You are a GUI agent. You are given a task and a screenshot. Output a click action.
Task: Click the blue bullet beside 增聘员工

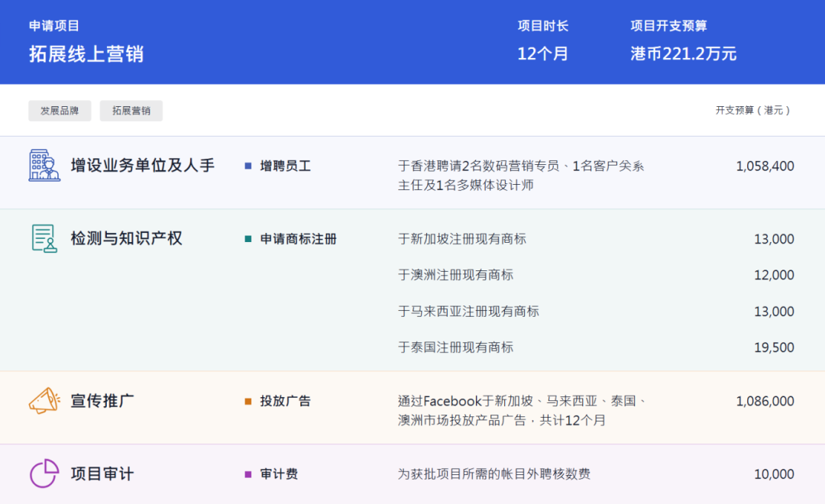[x=247, y=166]
